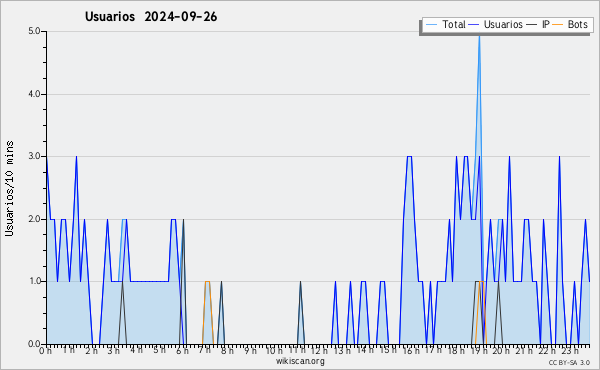600x370 pixels.
Task: Click the Total legend entry
Action: (x=445, y=24)
